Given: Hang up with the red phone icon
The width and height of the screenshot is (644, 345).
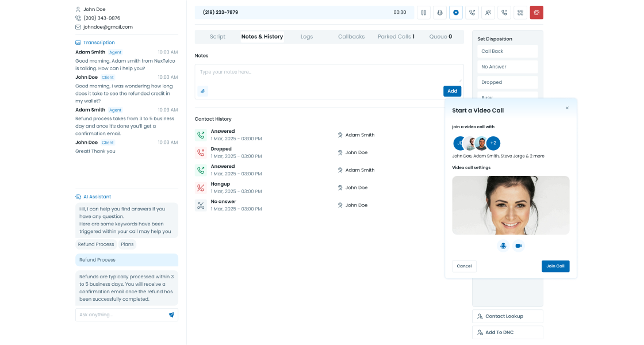Looking at the screenshot, I should (x=536, y=12).
